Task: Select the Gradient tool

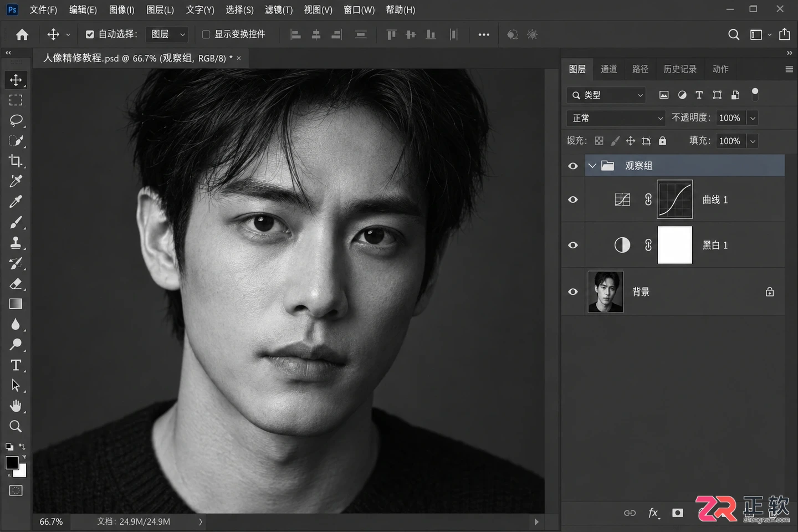Action: [16, 304]
